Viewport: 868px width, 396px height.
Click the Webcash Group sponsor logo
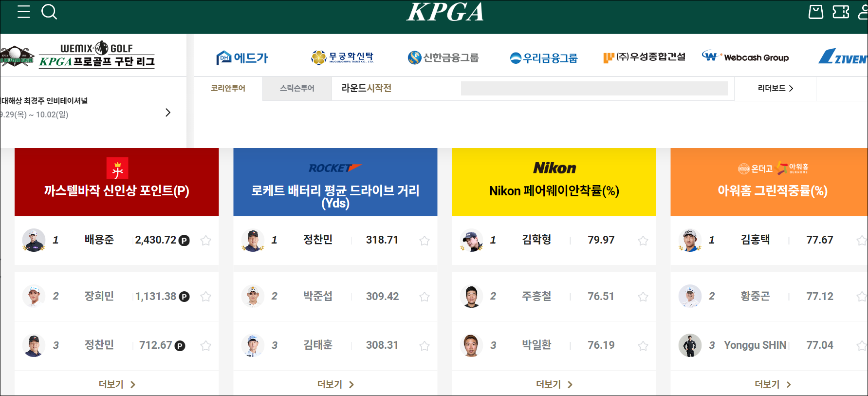(745, 57)
